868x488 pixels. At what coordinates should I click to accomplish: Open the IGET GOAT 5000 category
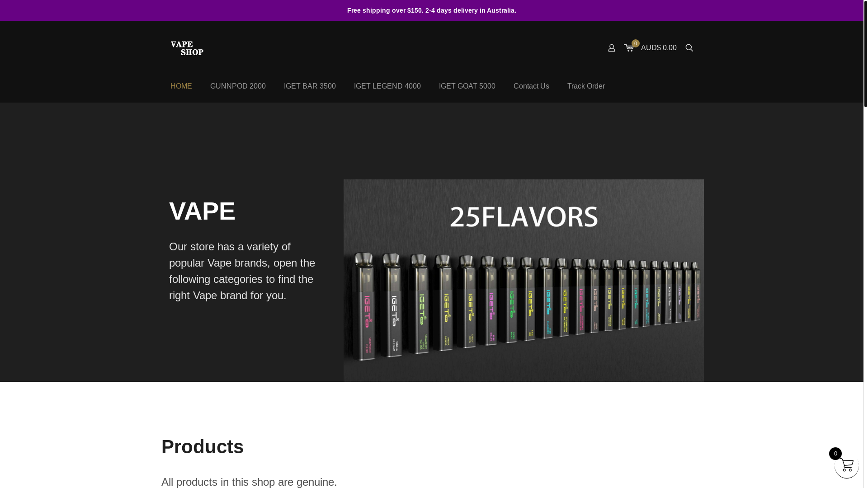[x=467, y=86]
